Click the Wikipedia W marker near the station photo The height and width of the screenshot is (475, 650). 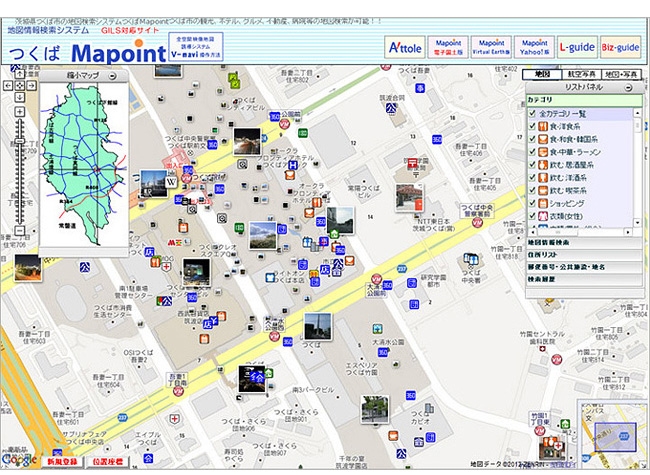[171, 182]
